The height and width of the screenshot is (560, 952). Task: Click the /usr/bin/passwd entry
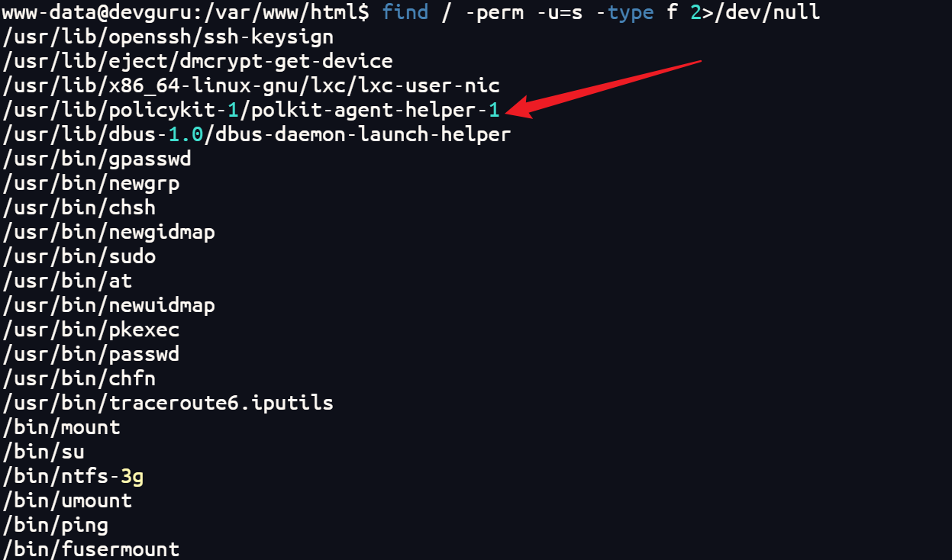(x=92, y=355)
